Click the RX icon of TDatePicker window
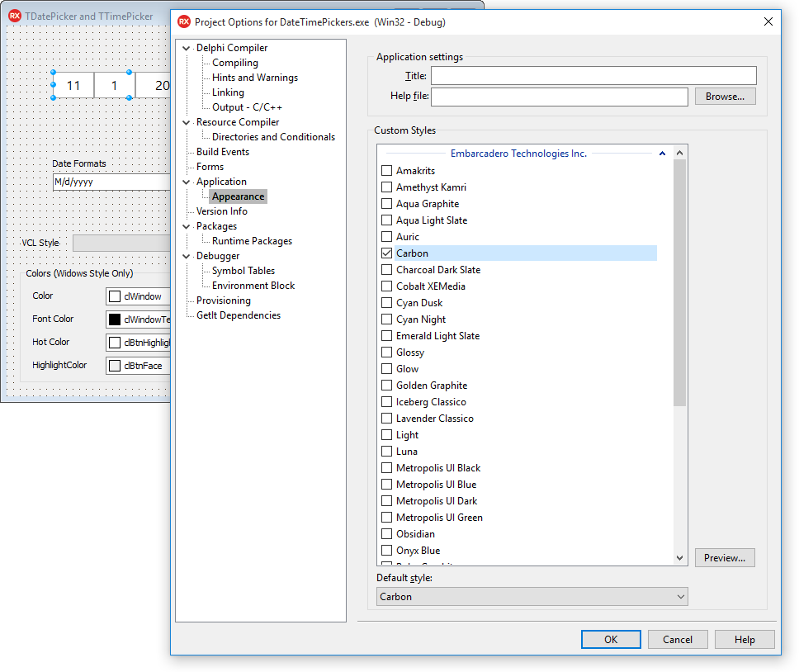799x672 pixels. [15, 16]
